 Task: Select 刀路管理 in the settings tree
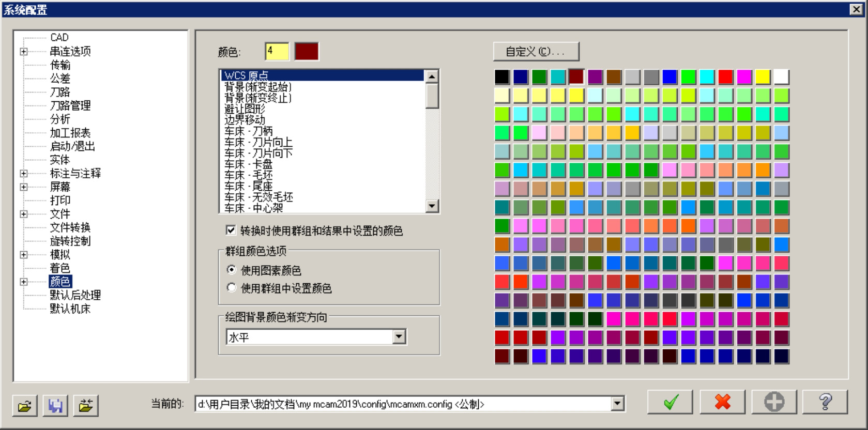[x=70, y=106]
